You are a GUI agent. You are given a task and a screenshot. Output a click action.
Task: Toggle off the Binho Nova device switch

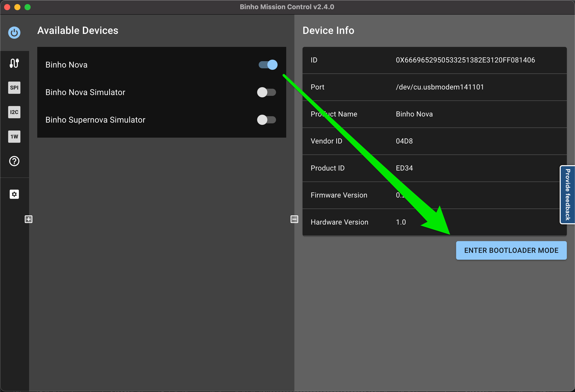tap(268, 65)
